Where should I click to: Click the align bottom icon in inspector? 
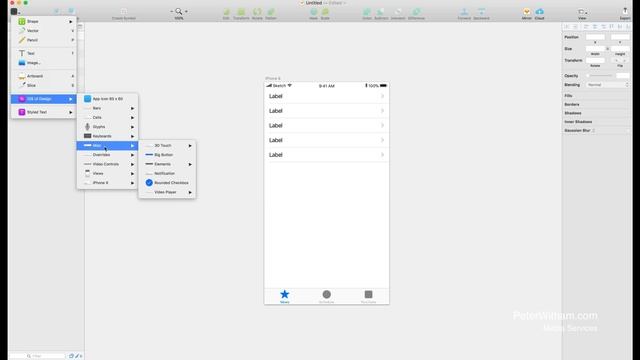[x=628, y=27]
